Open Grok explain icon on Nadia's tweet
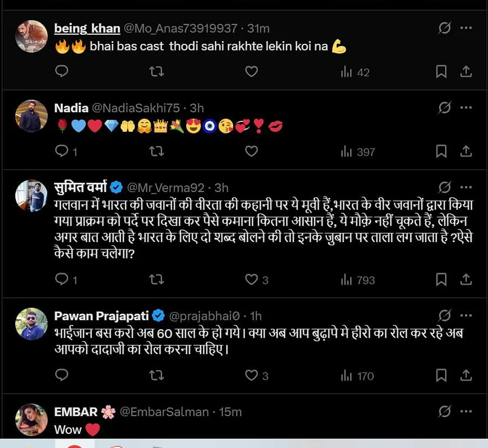 click(x=445, y=108)
